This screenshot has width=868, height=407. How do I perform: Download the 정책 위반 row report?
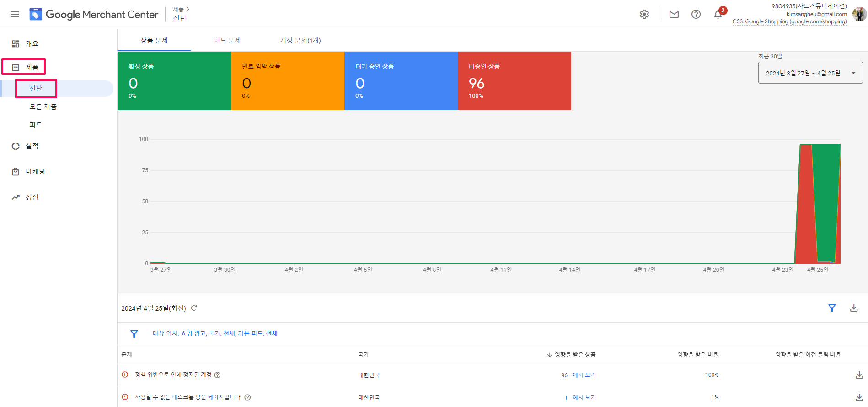(x=859, y=375)
